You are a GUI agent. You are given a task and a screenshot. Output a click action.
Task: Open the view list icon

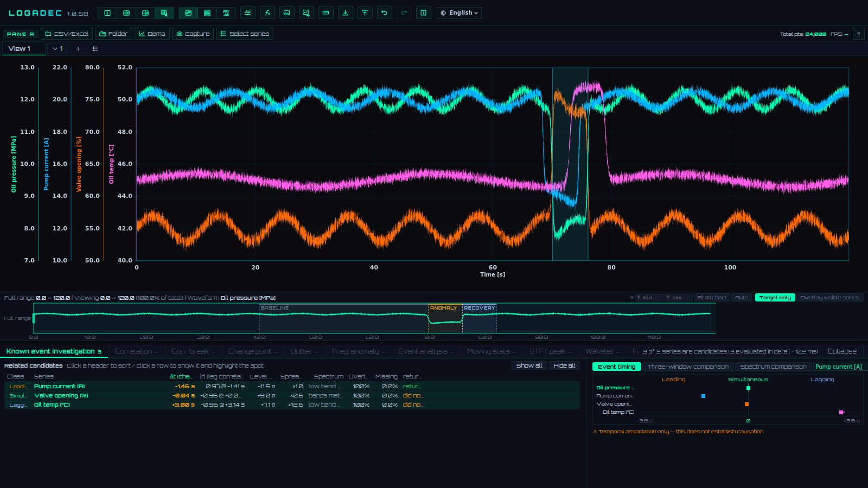click(x=95, y=49)
